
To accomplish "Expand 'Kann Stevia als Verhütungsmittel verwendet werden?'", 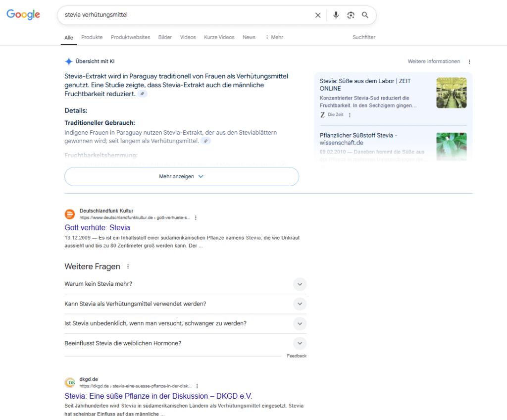I will (185, 304).
